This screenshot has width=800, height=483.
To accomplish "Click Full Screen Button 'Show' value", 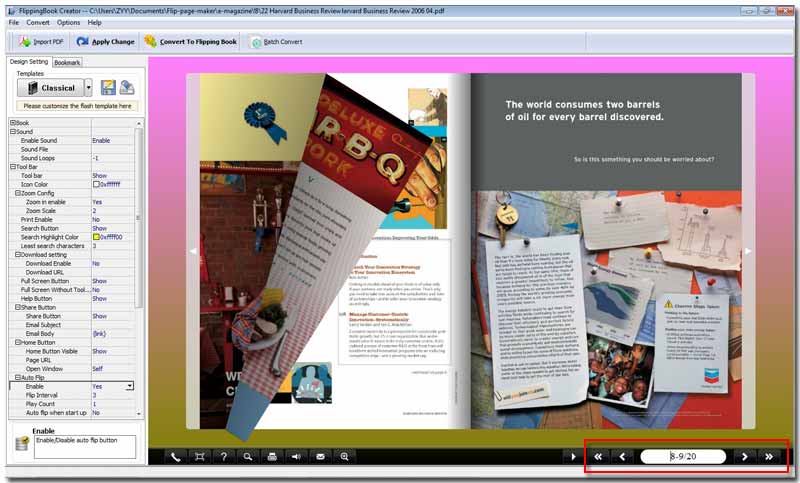I will 99,281.
